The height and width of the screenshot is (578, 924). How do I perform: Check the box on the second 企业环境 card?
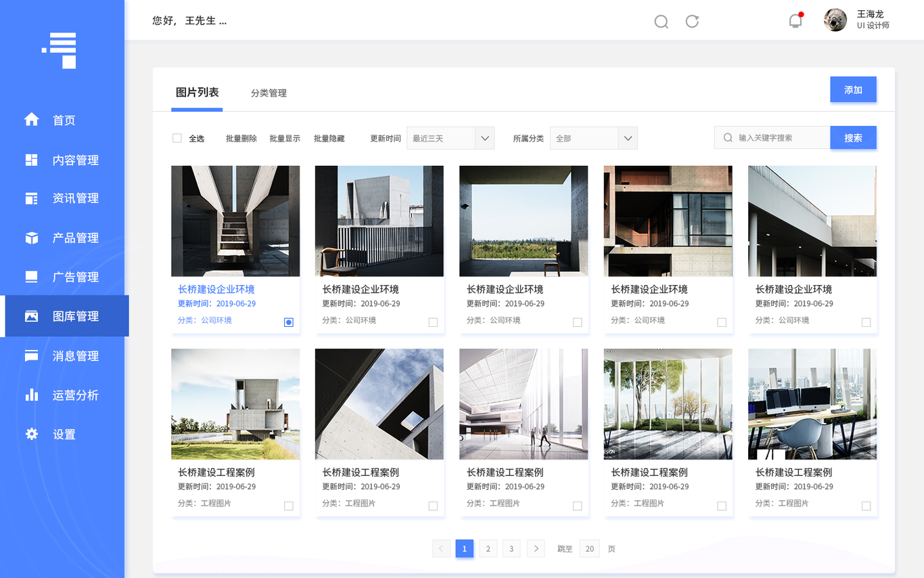433,322
